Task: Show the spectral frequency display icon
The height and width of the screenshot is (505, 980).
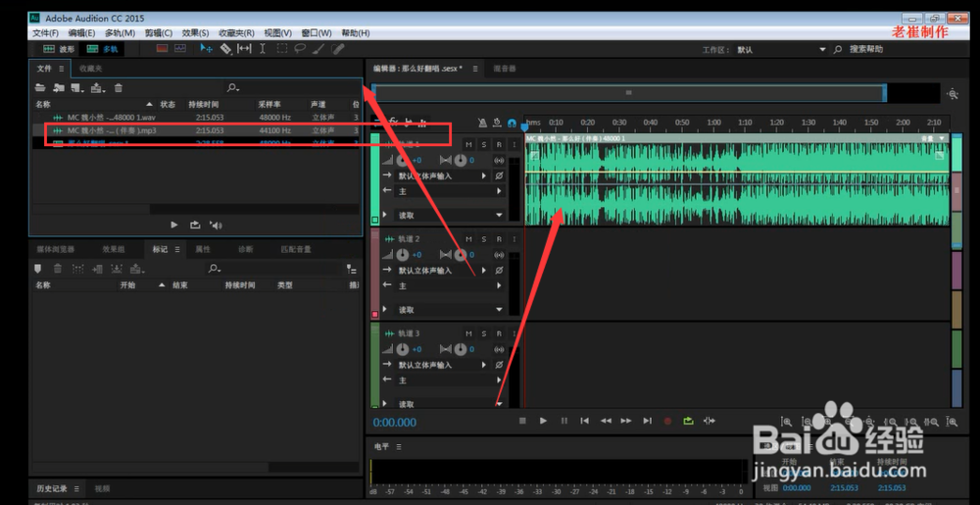Action: coord(163,48)
